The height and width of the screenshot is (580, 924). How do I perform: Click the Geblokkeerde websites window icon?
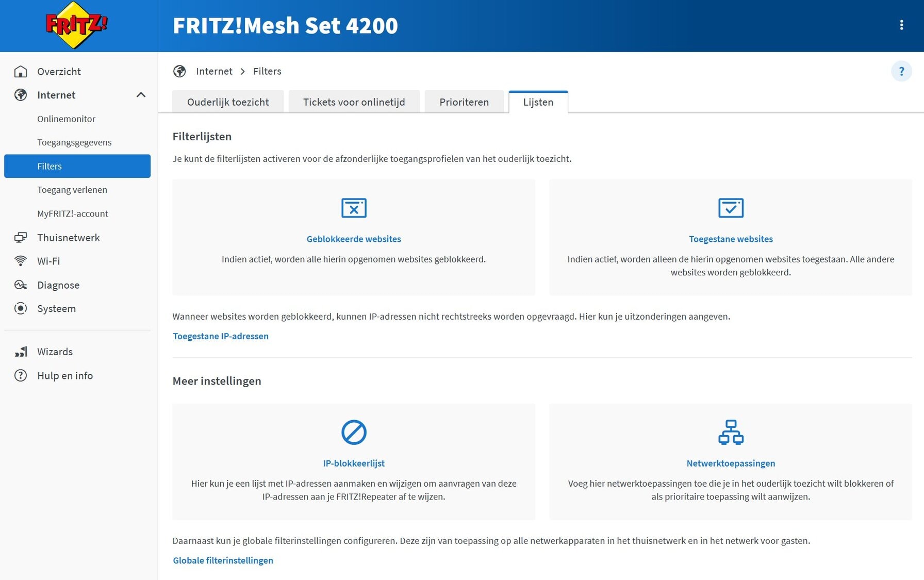pos(354,208)
